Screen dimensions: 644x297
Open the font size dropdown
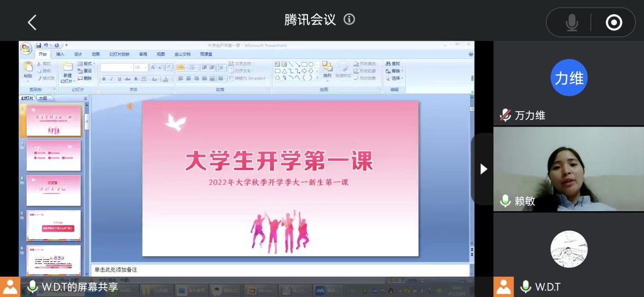point(145,68)
